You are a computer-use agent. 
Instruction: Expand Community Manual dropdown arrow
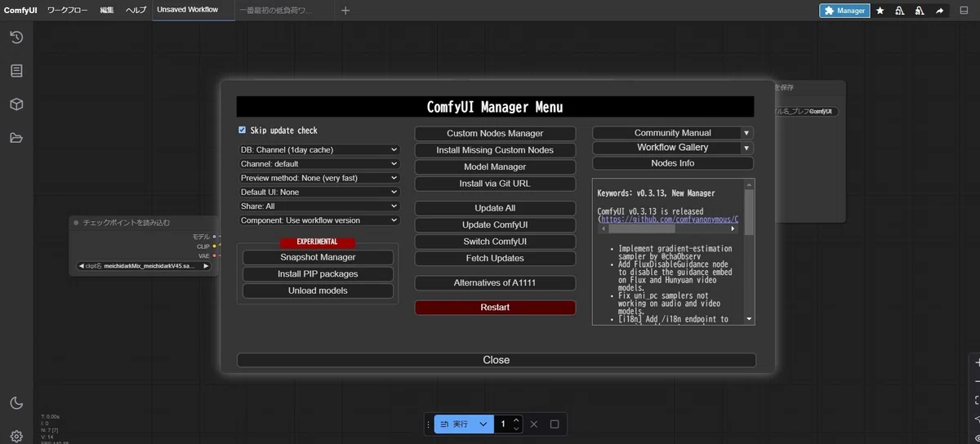pos(746,133)
